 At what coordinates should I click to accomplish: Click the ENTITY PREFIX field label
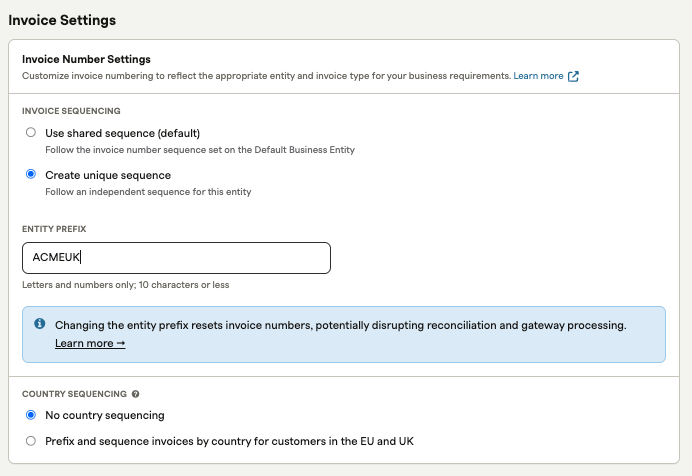(x=54, y=229)
